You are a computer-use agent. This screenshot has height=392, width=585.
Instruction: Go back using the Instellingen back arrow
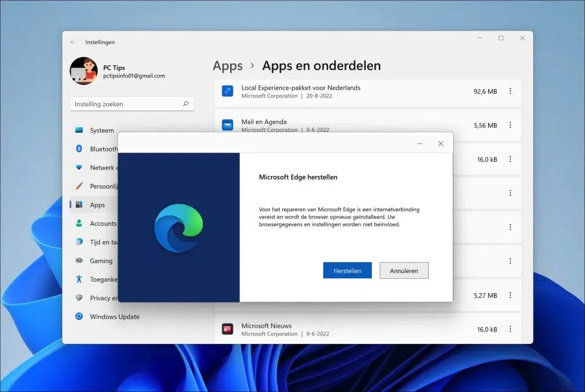[73, 42]
